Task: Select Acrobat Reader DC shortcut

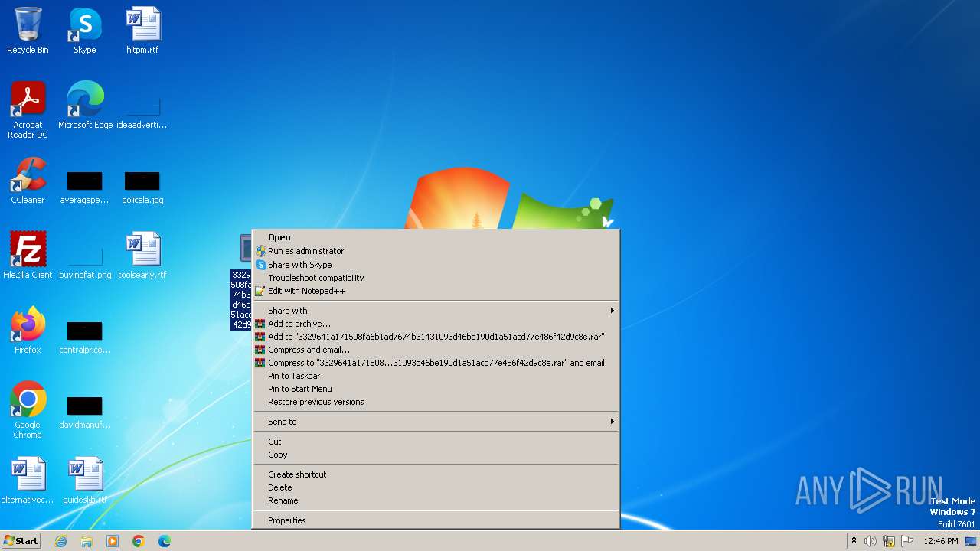Action: tap(28, 110)
